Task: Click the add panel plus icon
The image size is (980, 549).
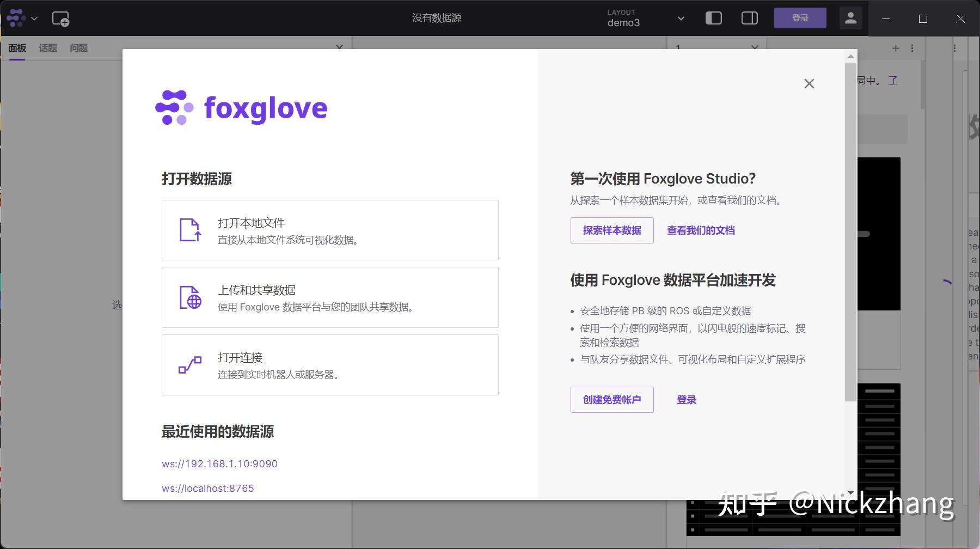Action: pyautogui.click(x=896, y=48)
